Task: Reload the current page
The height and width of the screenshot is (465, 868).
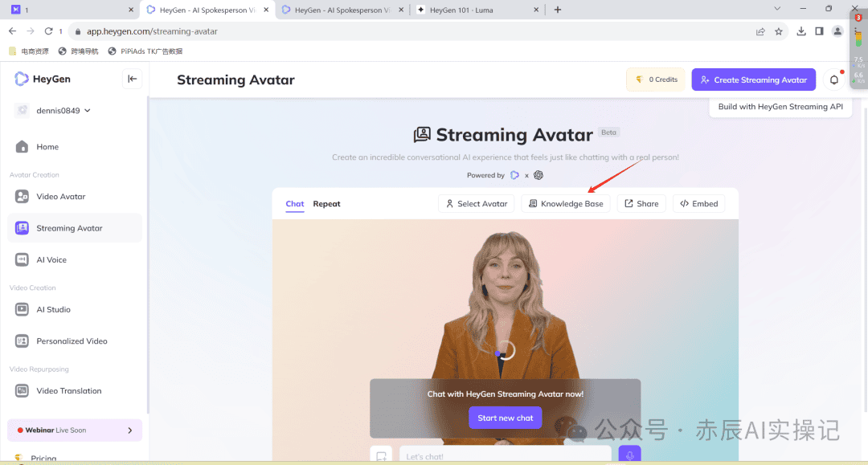Action: pyautogui.click(x=48, y=31)
